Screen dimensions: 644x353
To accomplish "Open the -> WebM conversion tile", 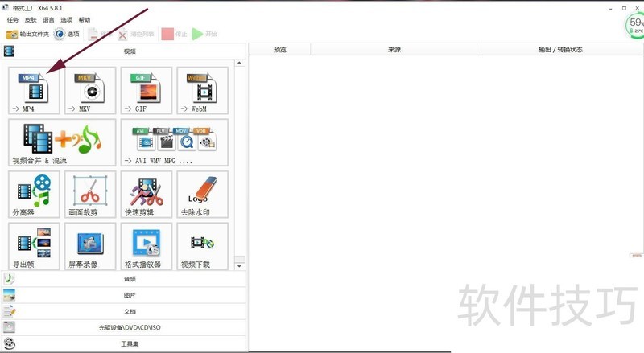I will coord(203,91).
